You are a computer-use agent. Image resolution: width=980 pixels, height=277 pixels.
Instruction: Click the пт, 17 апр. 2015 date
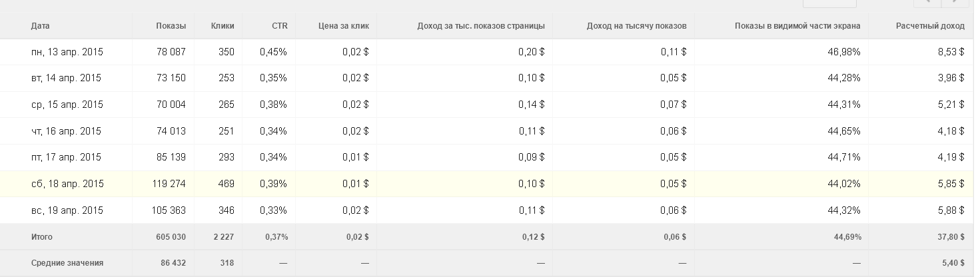click(x=66, y=157)
